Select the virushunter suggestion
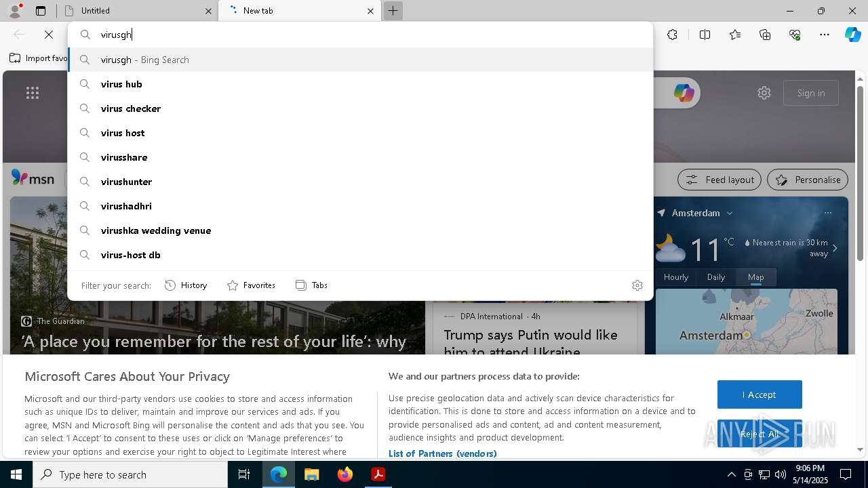Viewport: 868px width, 488px height. pyautogui.click(x=360, y=182)
